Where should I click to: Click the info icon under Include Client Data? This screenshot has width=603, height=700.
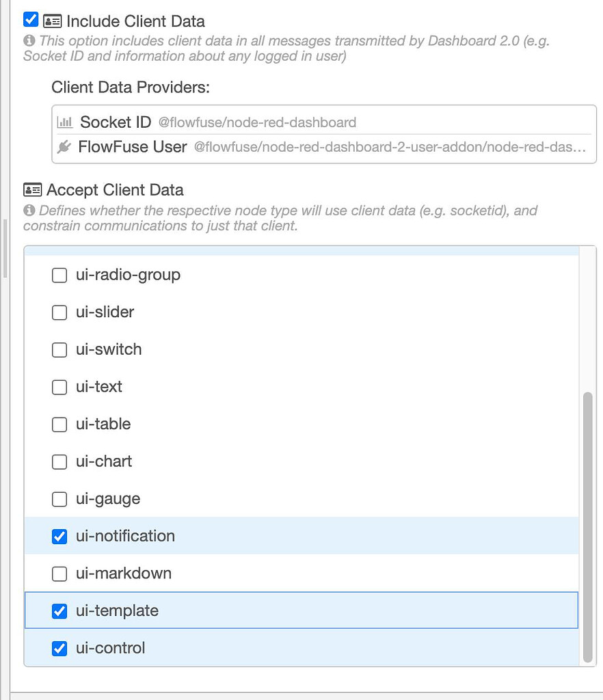tap(29, 40)
